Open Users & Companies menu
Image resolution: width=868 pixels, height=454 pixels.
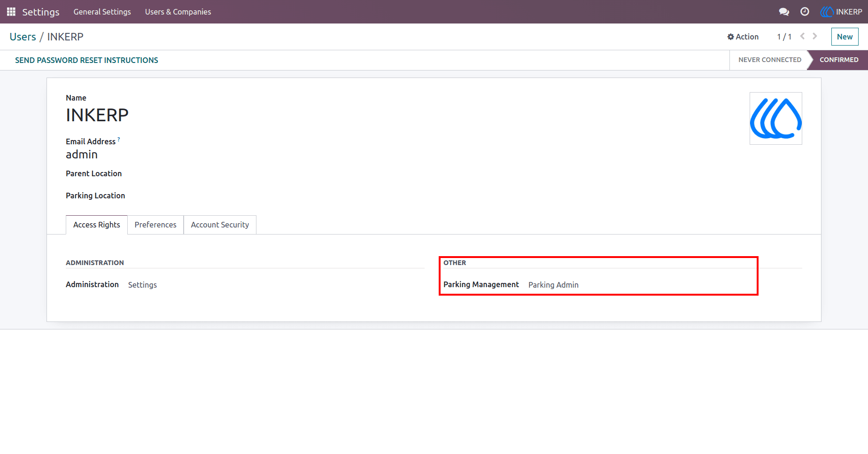click(178, 12)
